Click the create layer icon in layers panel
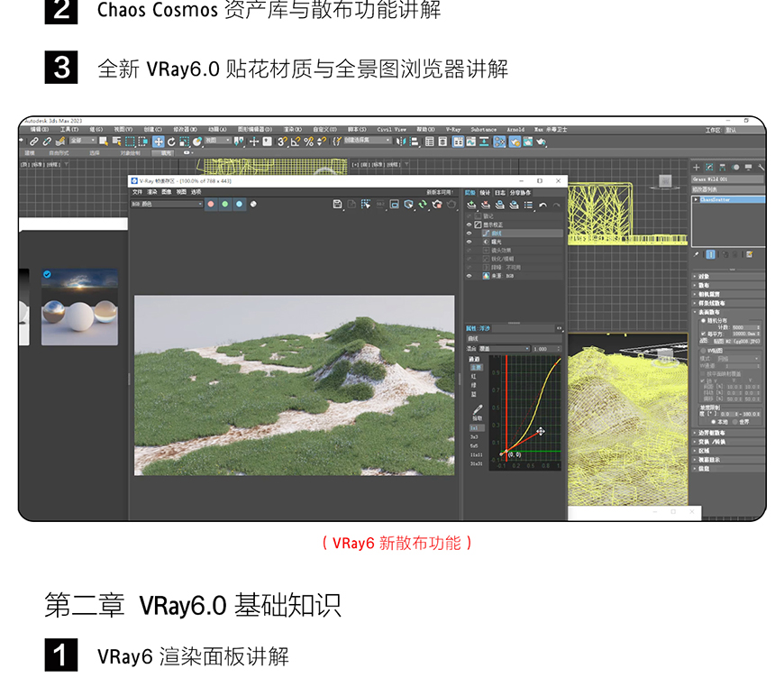The image size is (784, 696). tap(471, 206)
